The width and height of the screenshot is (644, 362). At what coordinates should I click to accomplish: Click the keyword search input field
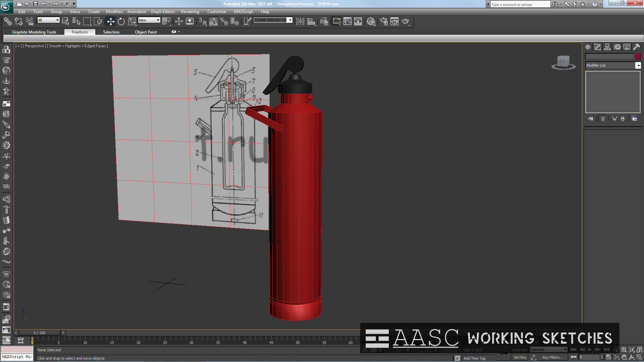click(520, 4)
